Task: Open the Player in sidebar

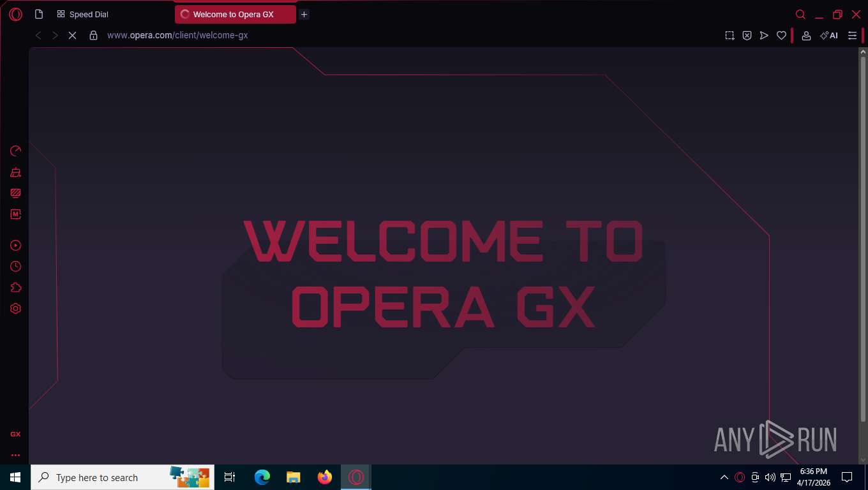Action: (x=15, y=246)
